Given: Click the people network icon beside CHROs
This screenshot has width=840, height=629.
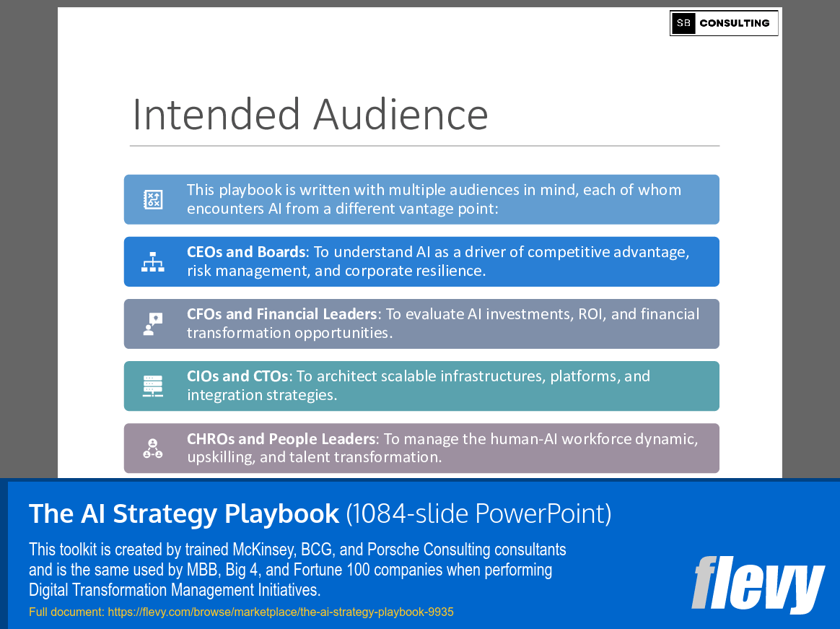Looking at the screenshot, I should tap(153, 448).
